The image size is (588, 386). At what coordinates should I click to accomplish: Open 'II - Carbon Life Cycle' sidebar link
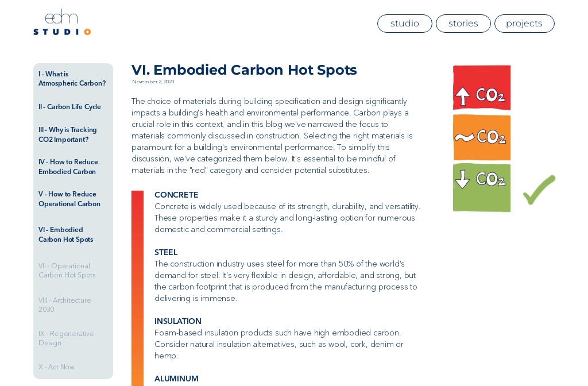69,107
